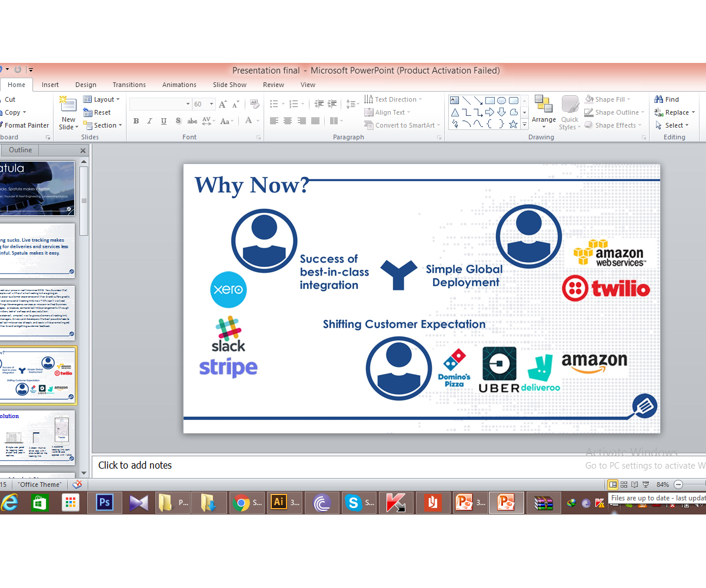Select the Arrow line shape in gallery
706x588 pixels.
click(x=478, y=101)
